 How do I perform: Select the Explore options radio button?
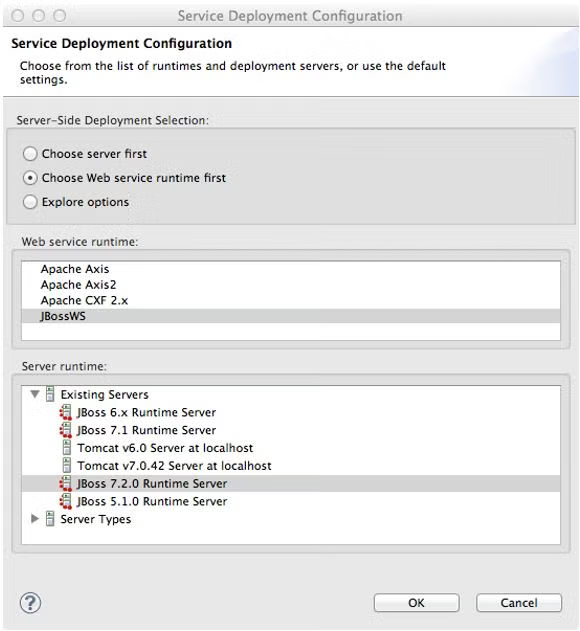30,202
